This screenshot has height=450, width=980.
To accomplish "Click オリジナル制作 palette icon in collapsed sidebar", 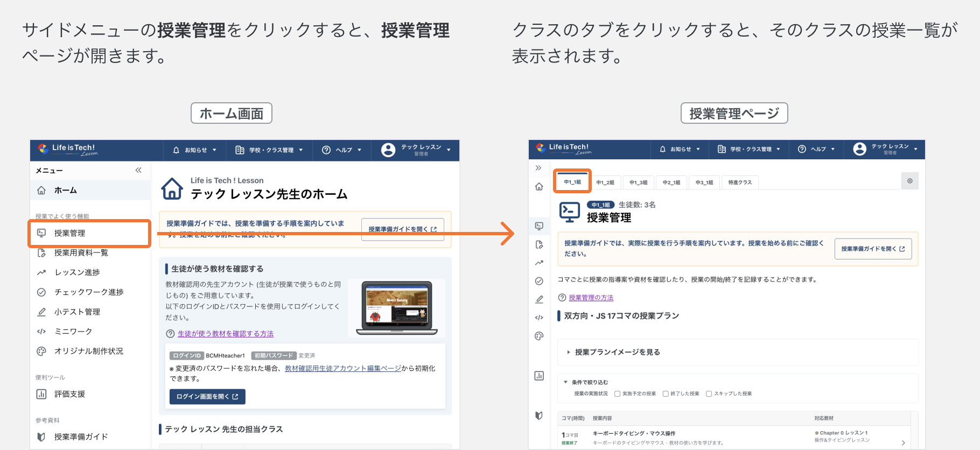I will click(539, 336).
